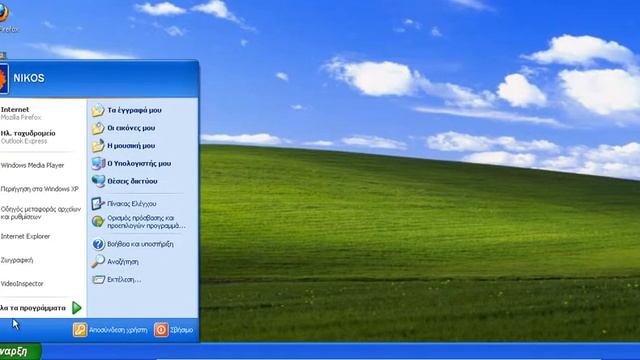The height and width of the screenshot is (360, 640).
Task: Open Βοήθεια και υποστήριξη
Action: point(140,244)
